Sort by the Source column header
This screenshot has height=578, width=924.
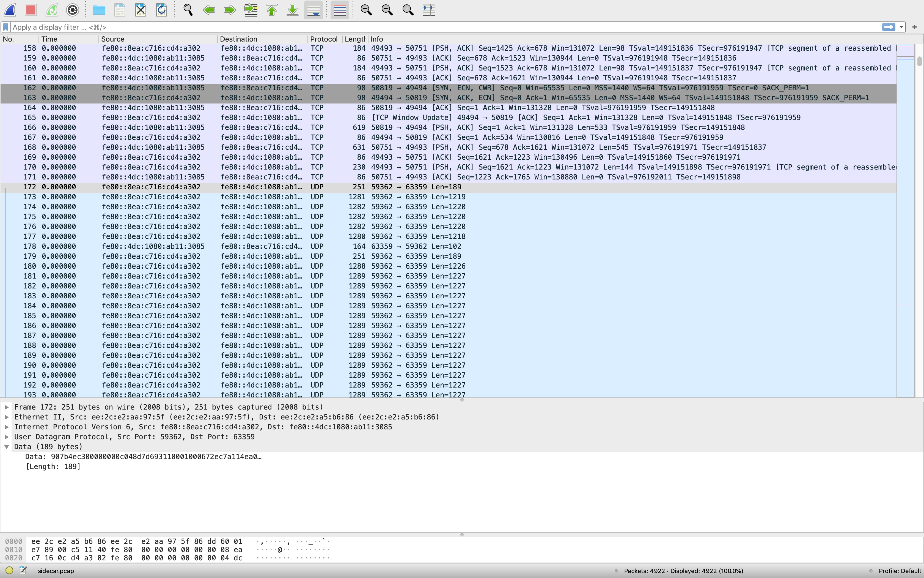(158, 39)
